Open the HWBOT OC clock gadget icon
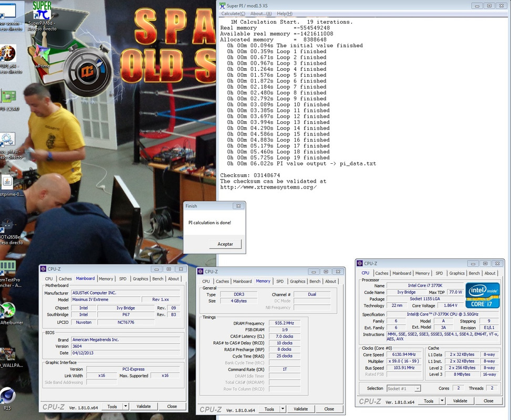 pos(88,71)
